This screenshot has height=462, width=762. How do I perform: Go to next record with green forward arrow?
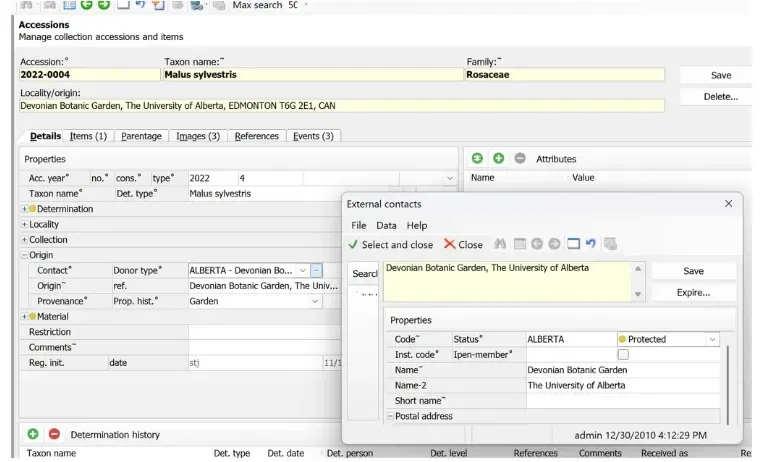[x=104, y=5]
